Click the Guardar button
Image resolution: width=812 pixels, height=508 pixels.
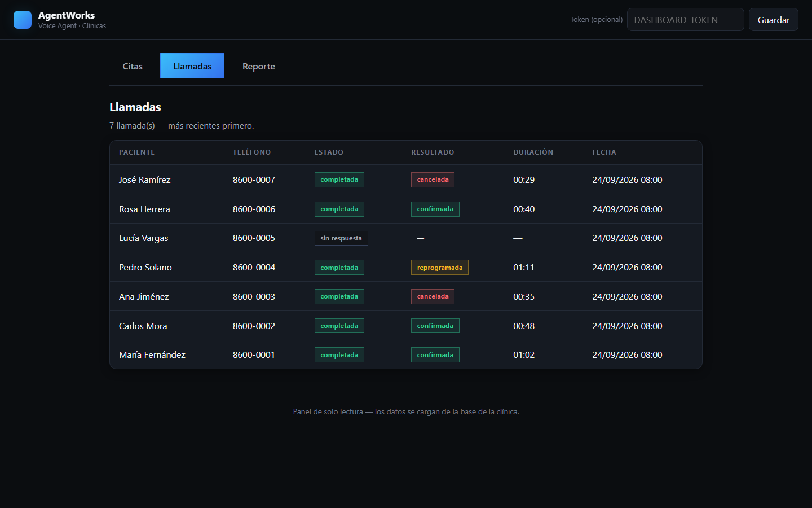coord(774,20)
